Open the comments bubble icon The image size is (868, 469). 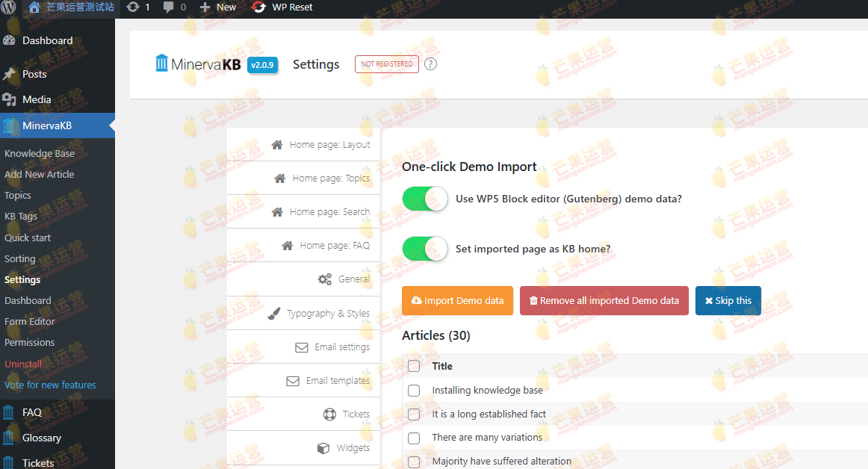click(x=168, y=7)
